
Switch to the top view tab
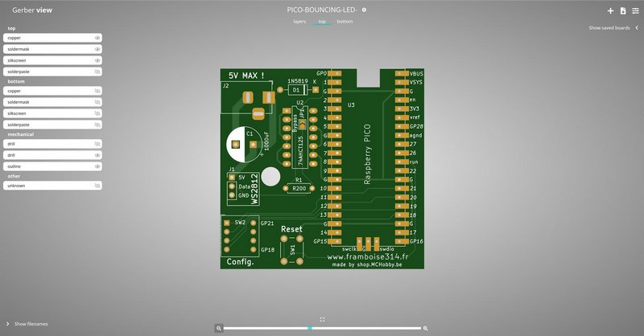tap(322, 22)
